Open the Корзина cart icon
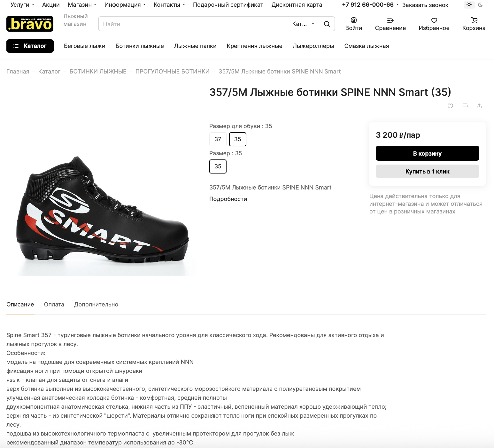This screenshot has width=494, height=448. point(474,20)
